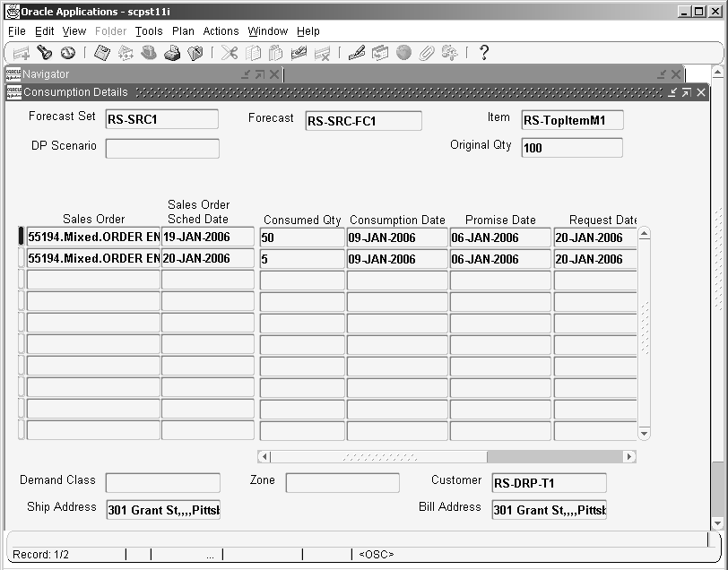Click the Translations globe icon

tap(403, 53)
